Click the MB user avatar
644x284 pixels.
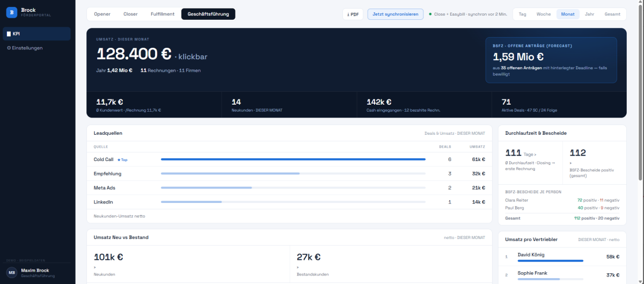click(12, 273)
